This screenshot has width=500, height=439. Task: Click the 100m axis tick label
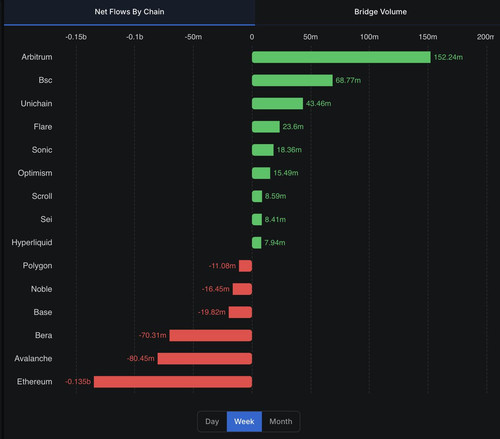[x=369, y=37]
